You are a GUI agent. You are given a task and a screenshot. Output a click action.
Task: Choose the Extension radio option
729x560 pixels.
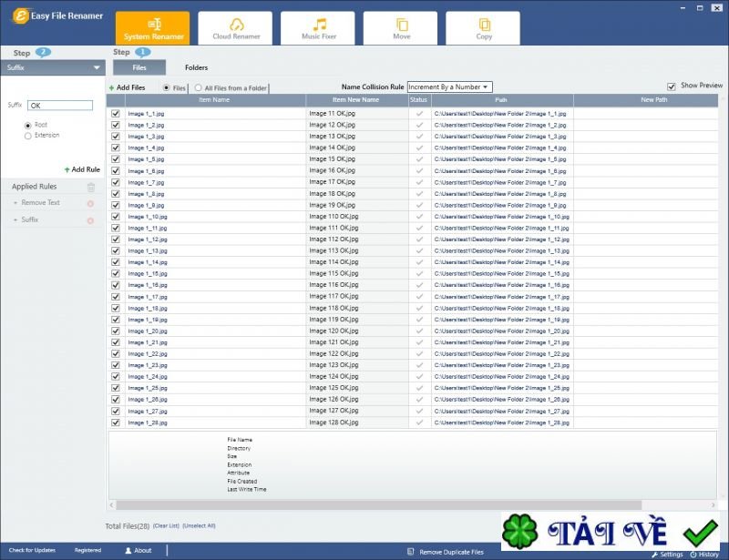point(28,136)
